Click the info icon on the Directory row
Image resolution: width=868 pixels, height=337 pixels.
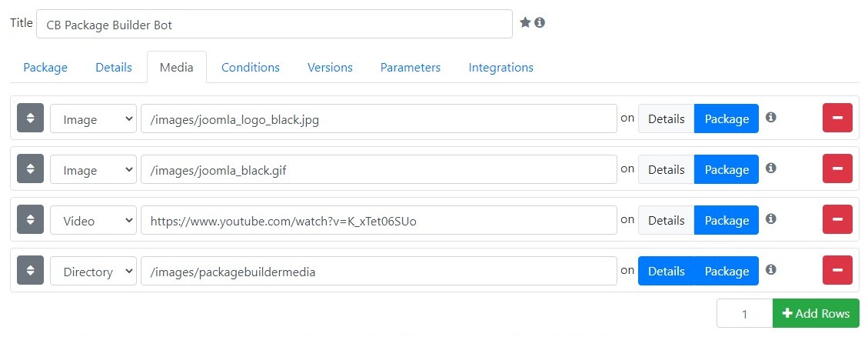[x=770, y=269]
